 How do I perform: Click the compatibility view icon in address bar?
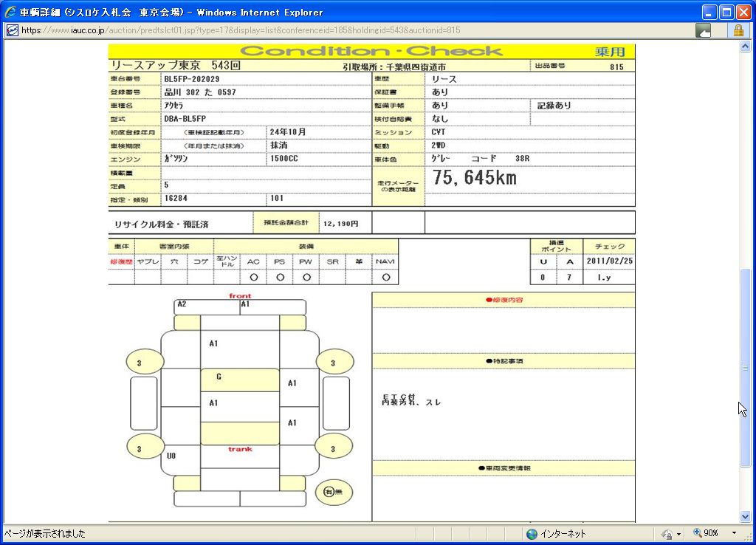click(704, 30)
